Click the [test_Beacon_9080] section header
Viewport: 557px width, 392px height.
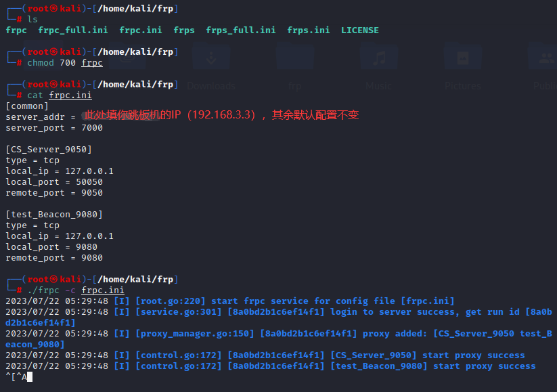pyautogui.click(x=54, y=215)
